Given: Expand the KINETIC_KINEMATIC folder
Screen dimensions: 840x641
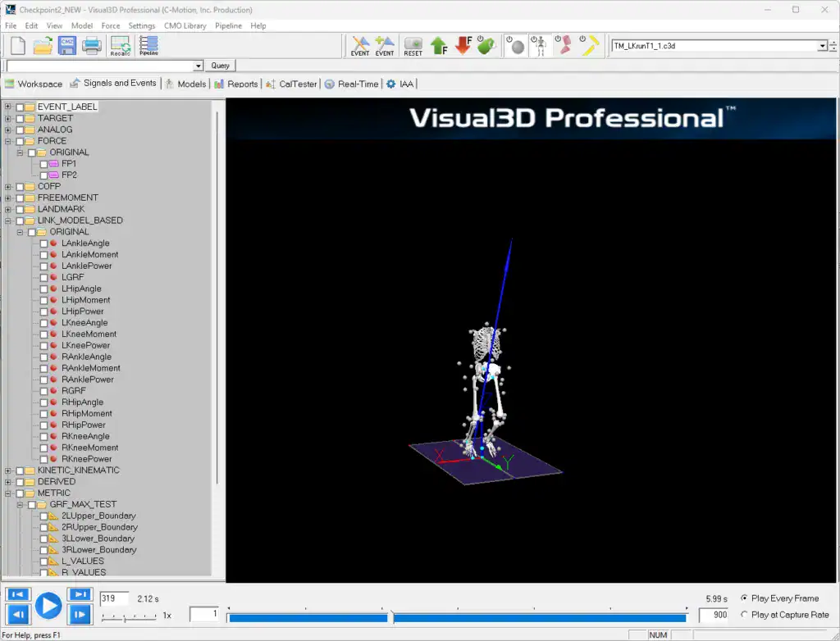Looking at the screenshot, I should tap(8, 471).
